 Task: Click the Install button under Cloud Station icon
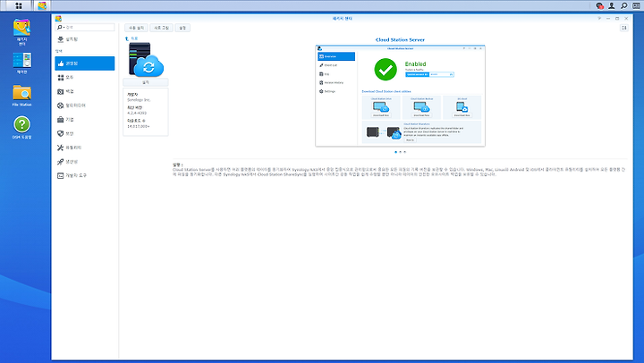146,82
